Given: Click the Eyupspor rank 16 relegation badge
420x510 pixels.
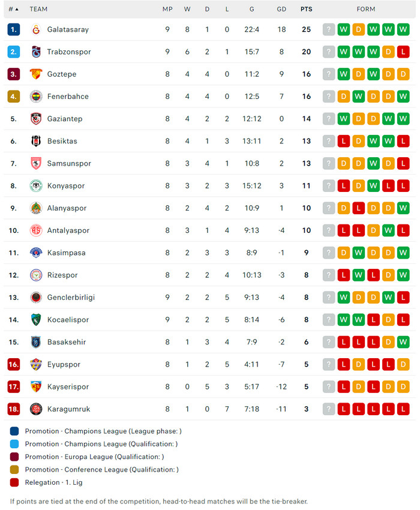Looking at the screenshot, I should pos(14,364).
